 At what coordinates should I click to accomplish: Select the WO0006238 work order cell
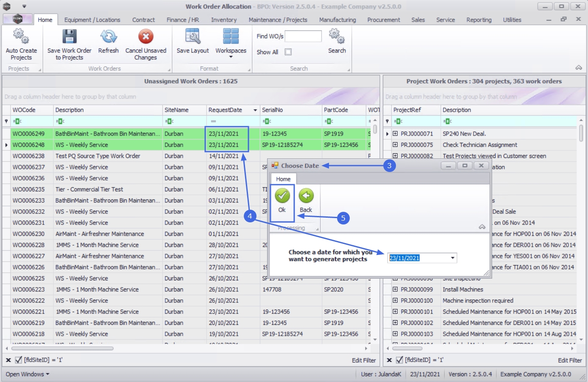click(x=32, y=156)
